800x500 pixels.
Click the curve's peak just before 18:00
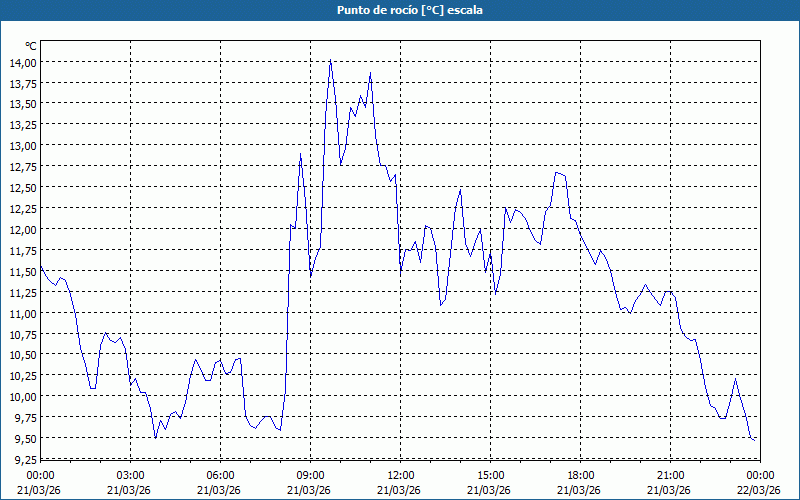[x=558, y=173]
